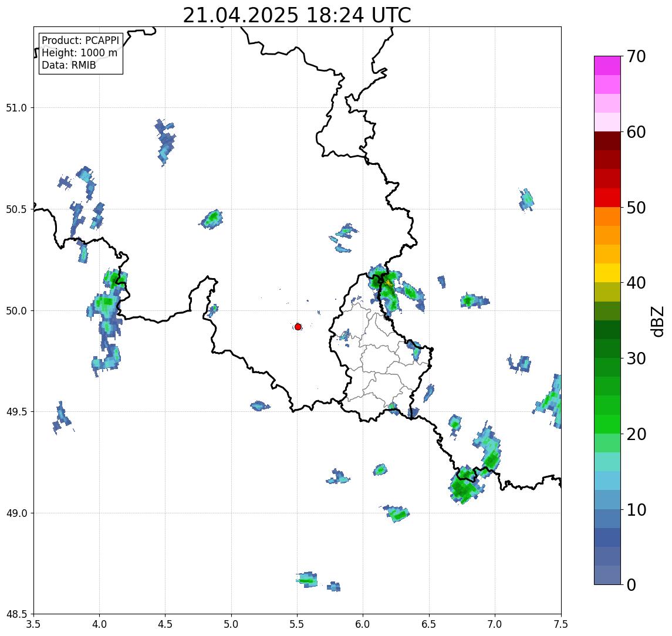Click the longitude tick label '6.0'
Screen dimensions: 672x636
coord(363,624)
